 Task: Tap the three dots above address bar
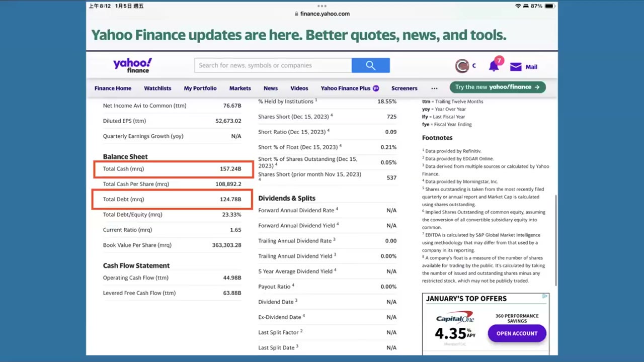(322, 6)
